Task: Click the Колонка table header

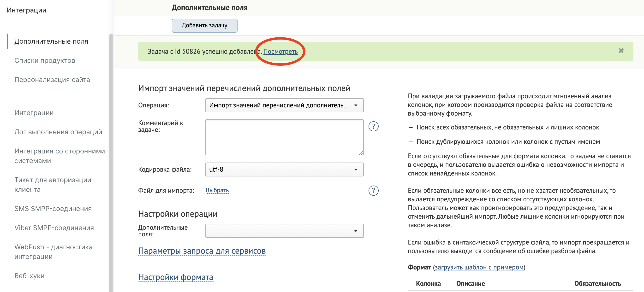Action: point(428,284)
